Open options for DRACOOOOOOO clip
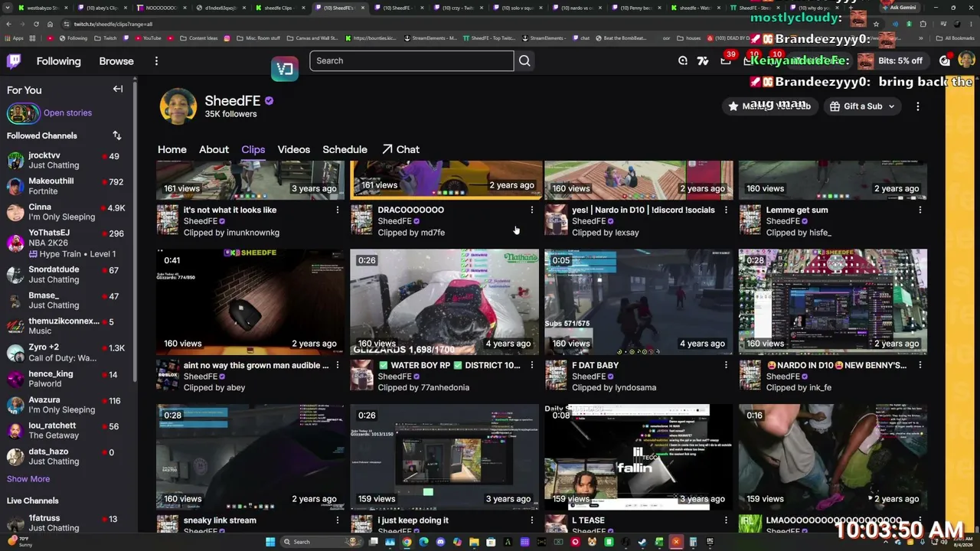 coord(532,210)
